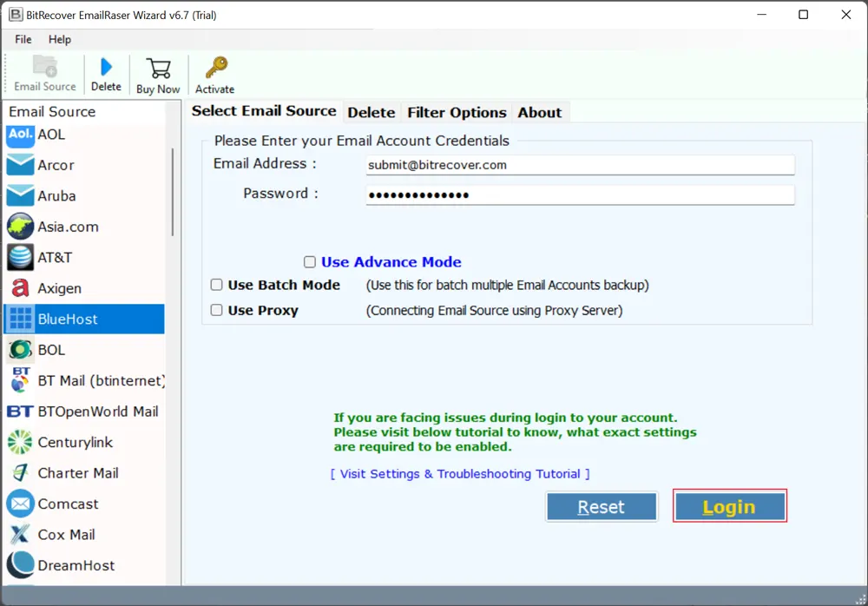Click the Password input field
The height and width of the screenshot is (606, 868).
click(x=580, y=194)
